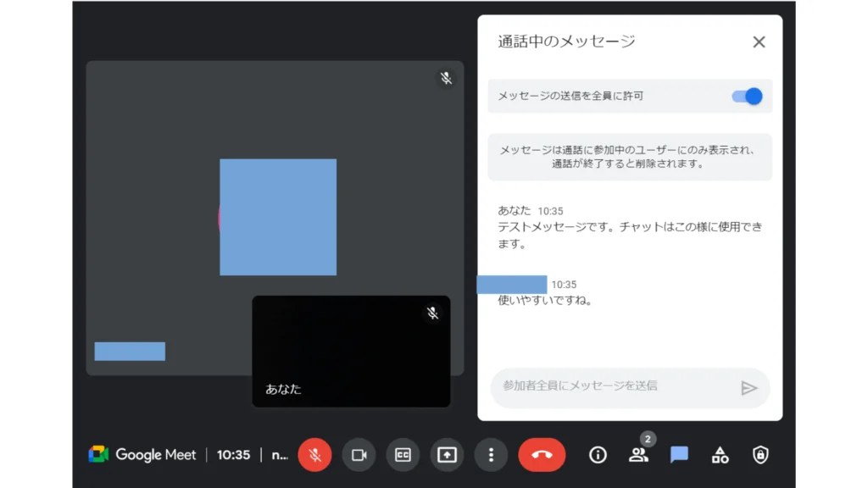Open host controls with the shield icon

[x=759, y=455]
